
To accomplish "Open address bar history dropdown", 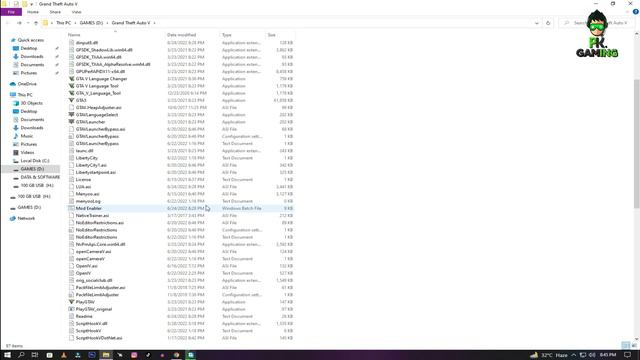I will tap(536, 23).
